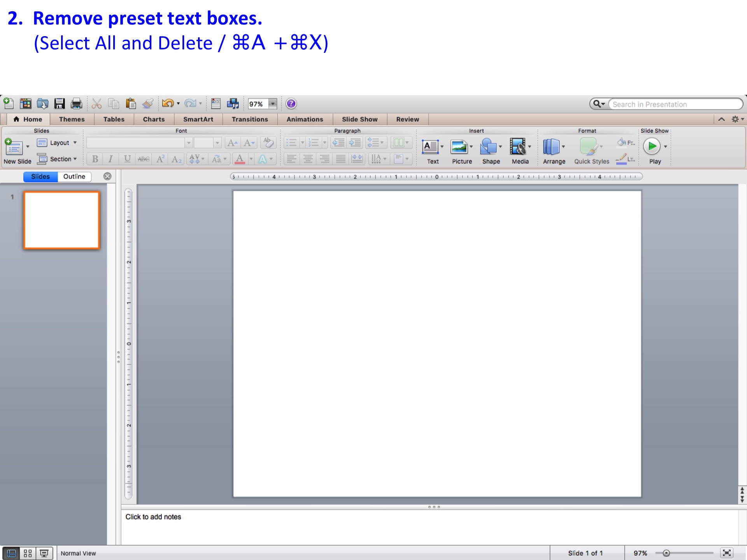Toggle bold text formatting
This screenshot has width=747, height=560.
tap(95, 159)
